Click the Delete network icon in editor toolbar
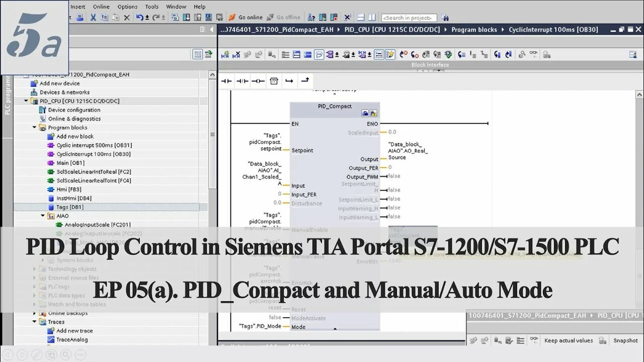644x362 pixels. tap(237, 54)
